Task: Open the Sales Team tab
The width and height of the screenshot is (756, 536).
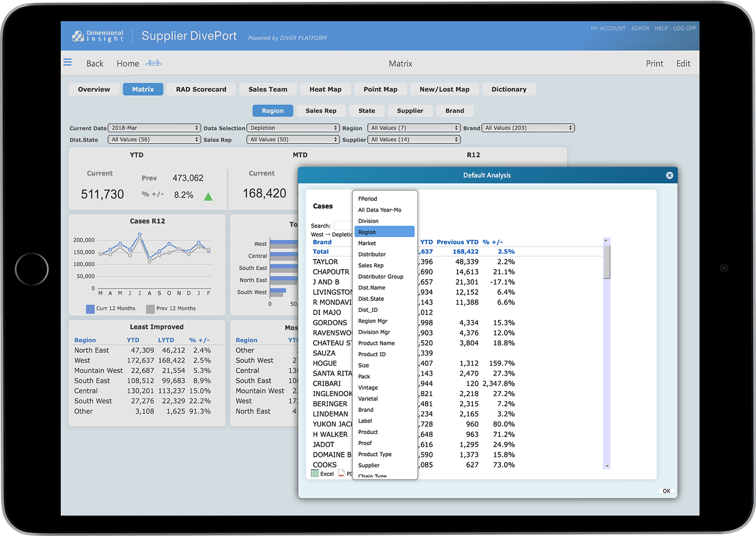Action: 268,90
